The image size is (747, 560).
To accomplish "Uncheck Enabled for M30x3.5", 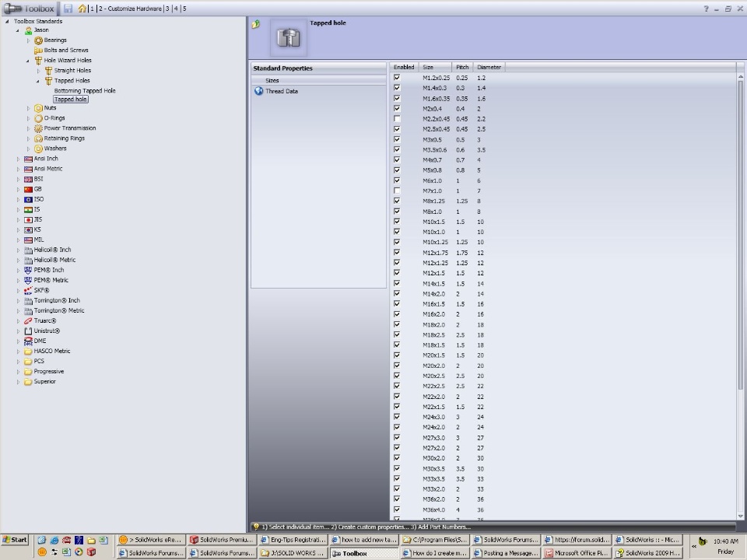I will [397, 468].
